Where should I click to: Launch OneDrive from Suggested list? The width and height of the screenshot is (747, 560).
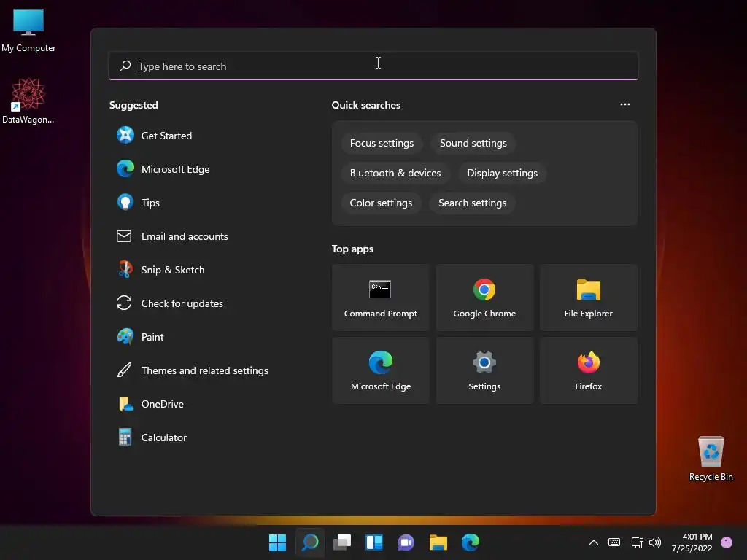click(x=150, y=404)
